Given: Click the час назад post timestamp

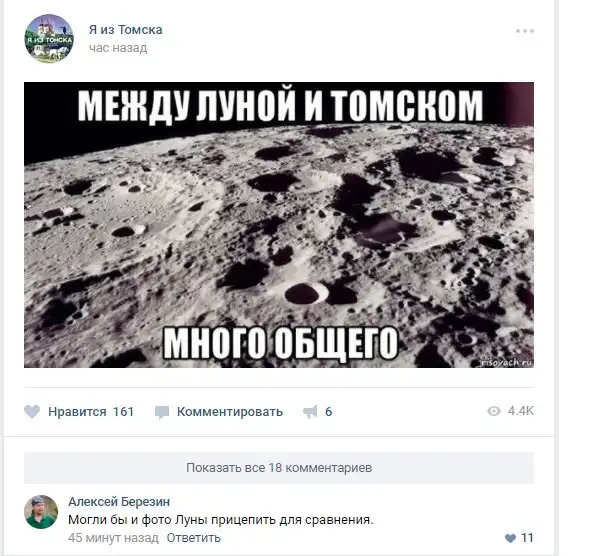Looking at the screenshot, I should [118, 48].
